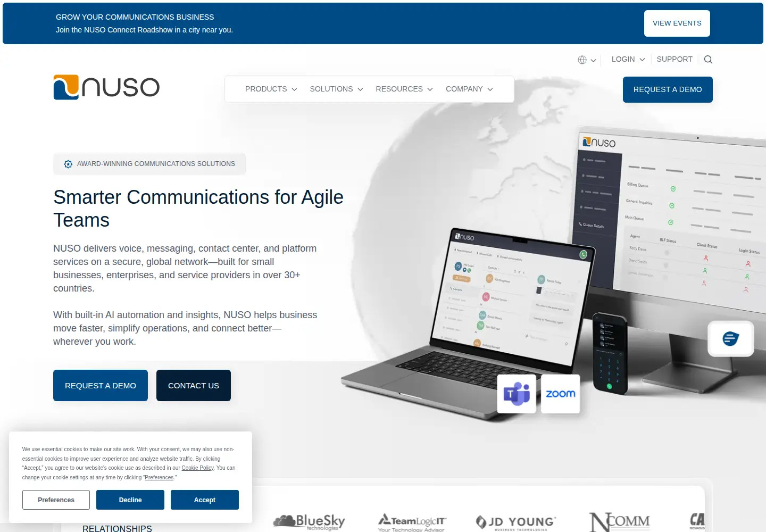Click the VIEW EVENTS button
Screen dimensions: 766x532
[x=677, y=23]
